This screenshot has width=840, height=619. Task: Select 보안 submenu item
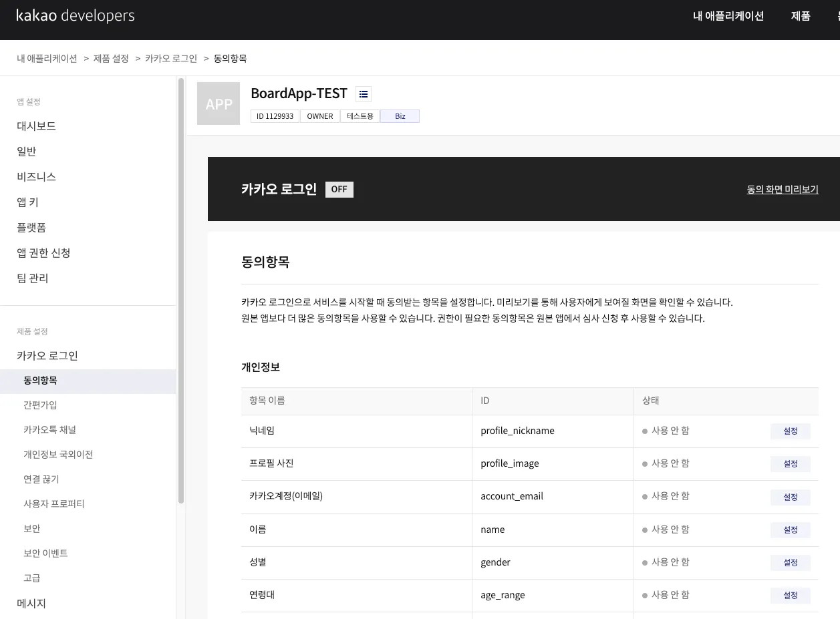point(32,529)
